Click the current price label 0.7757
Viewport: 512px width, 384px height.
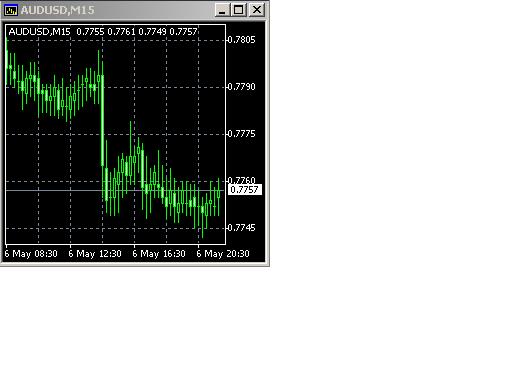pos(245,190)
